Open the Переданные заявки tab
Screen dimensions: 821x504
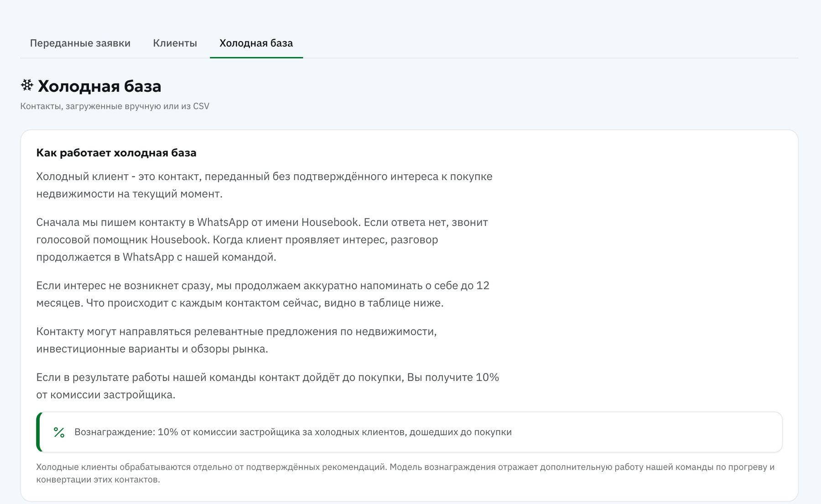click(80, 43)
